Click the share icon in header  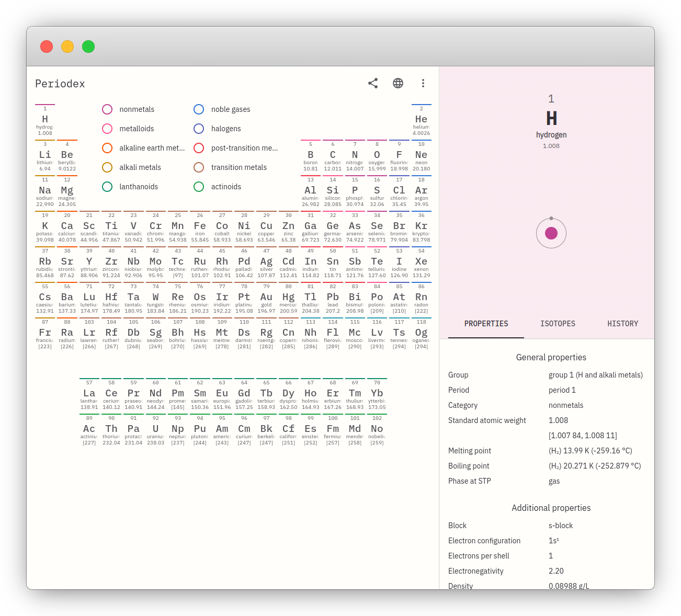(373, 83)
